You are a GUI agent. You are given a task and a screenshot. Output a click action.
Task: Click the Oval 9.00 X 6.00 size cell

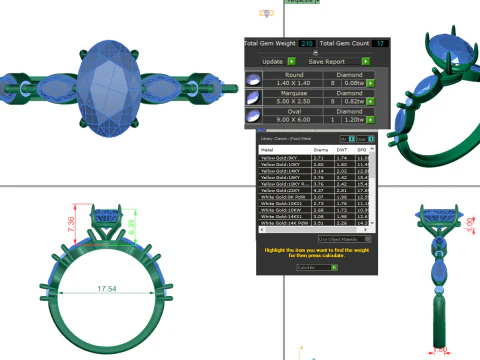point(293,120)
